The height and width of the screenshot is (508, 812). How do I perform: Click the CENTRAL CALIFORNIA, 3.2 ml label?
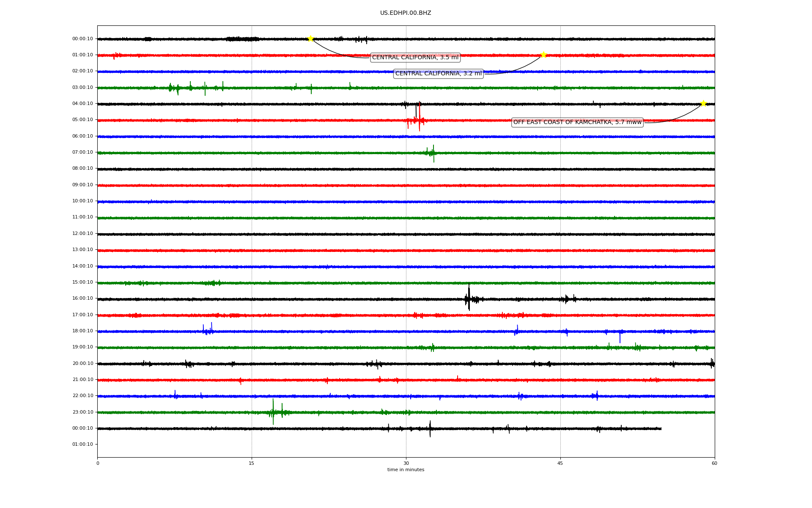[x=438, y=74]
